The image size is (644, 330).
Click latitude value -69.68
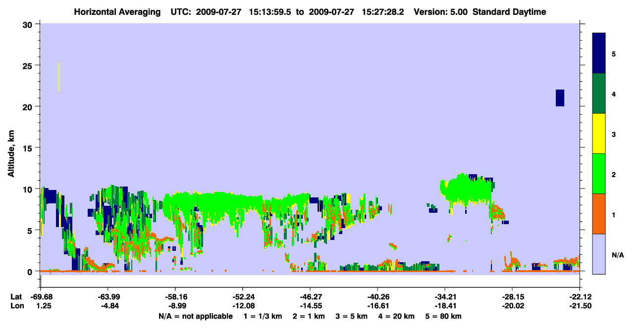point(41,297)
